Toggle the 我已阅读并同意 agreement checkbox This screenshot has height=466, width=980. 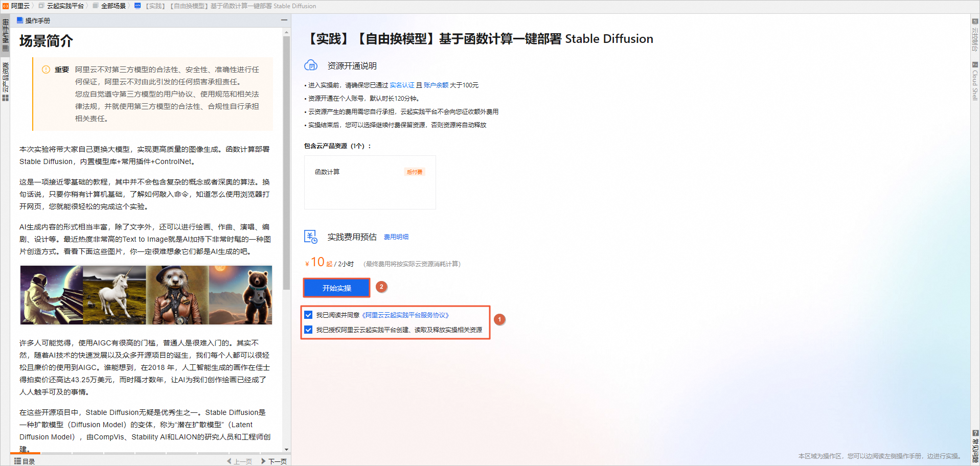pos(308,315)
